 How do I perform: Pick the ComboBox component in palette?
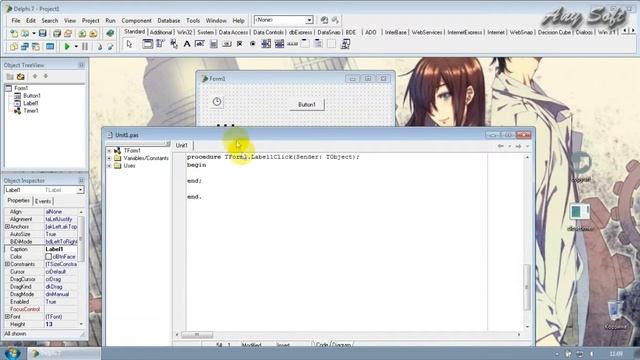[279, 44]
